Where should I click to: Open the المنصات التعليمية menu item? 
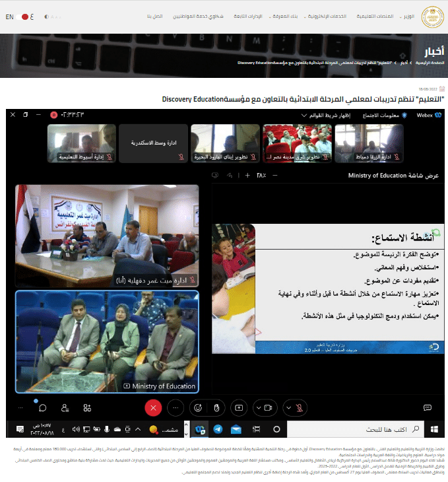click(x=375, y=17)
